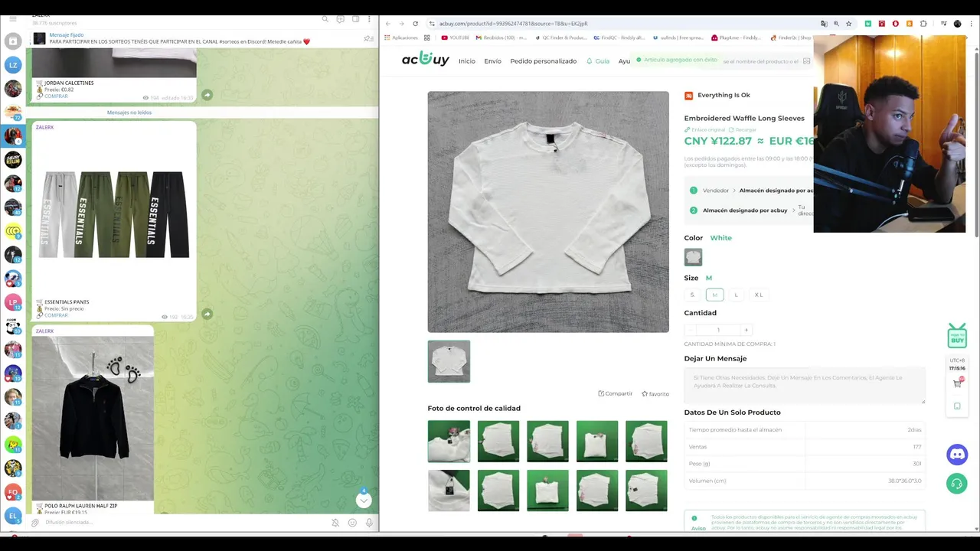Open the YOUTUBE bookmark

tap(455, 37)
